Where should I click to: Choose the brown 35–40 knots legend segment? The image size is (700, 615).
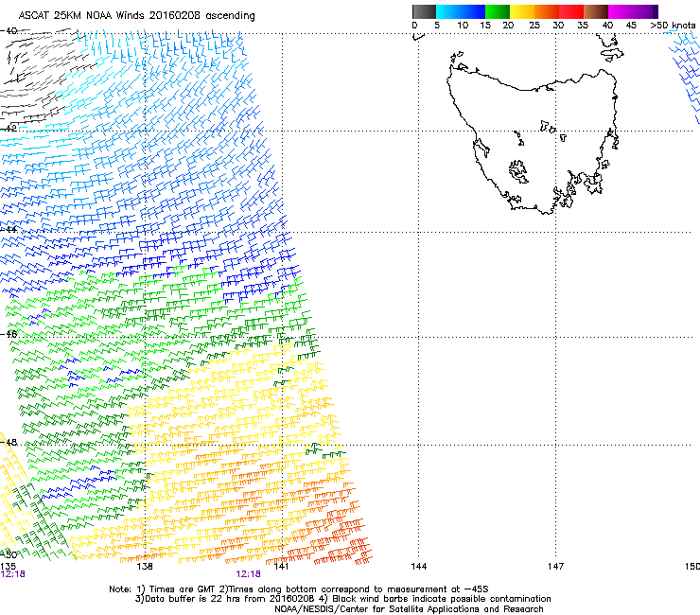pos(596,11)
